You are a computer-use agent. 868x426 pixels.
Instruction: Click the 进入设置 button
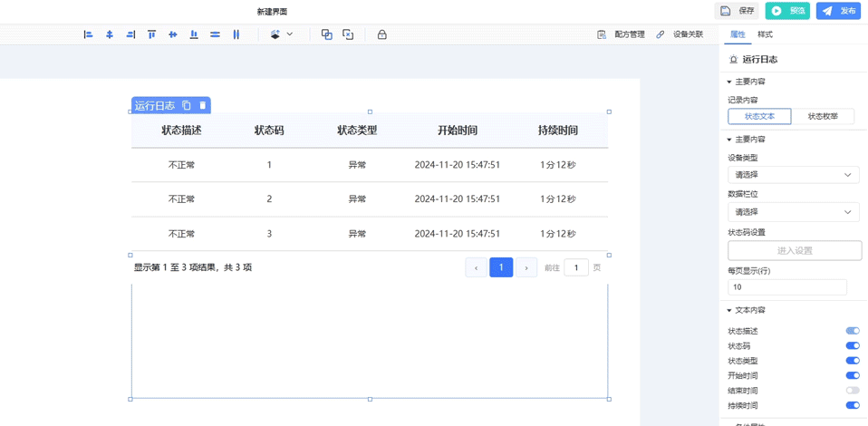pos(795,250)
